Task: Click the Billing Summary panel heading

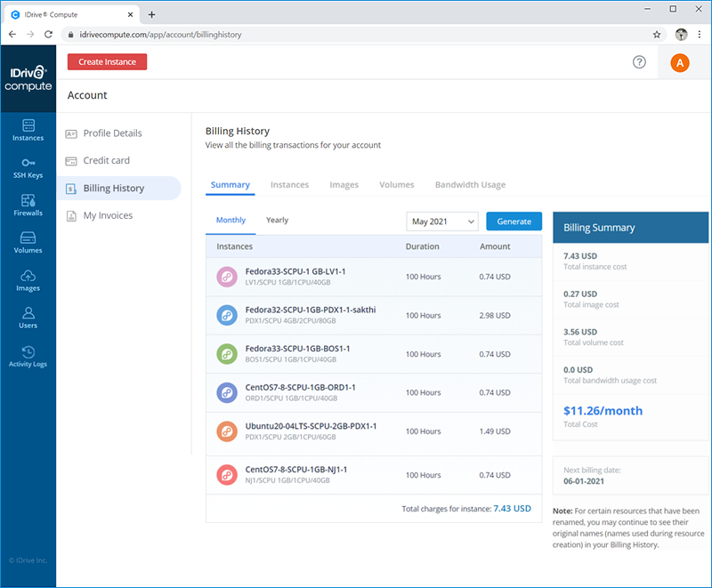Action: pos(599,228)
